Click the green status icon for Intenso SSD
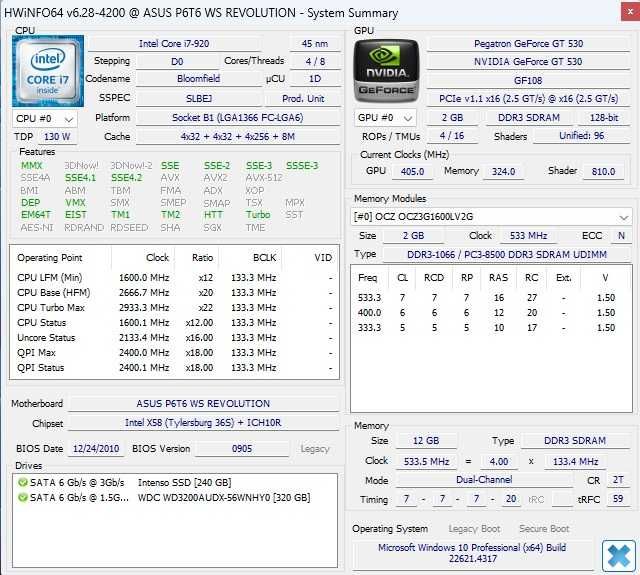640x575 pixels. pyautogui.click(x=22, y=483)
